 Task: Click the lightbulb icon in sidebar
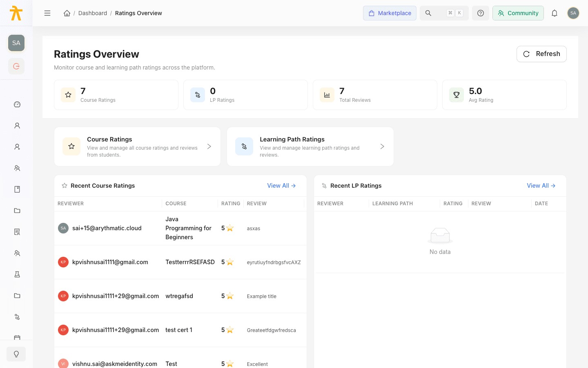pyautogui.click(x=16, y=354)
